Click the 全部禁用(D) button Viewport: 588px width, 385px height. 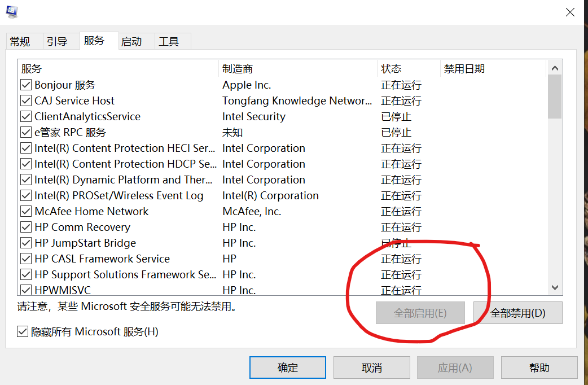(x=517, y=312)
